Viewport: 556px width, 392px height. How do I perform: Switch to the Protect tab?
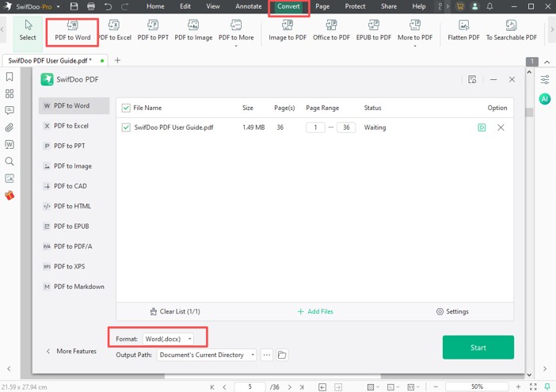355,6
